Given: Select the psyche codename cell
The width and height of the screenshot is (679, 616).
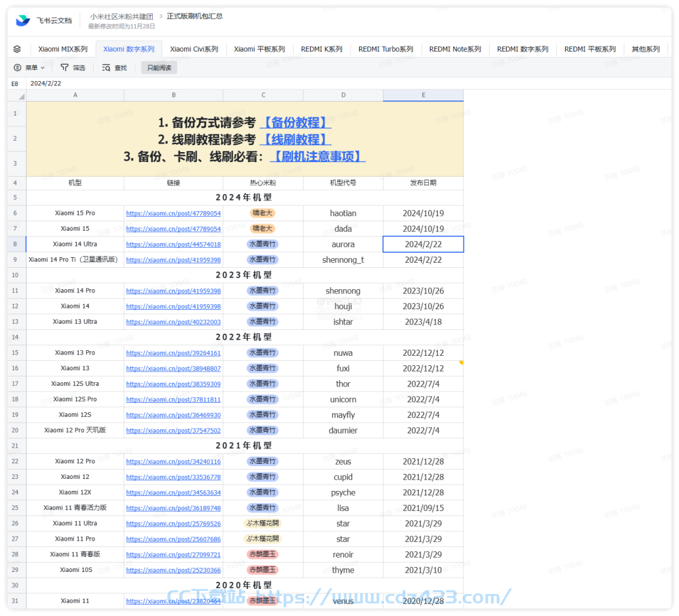Looking at the screenshot, I should click(x=343, y=493).
